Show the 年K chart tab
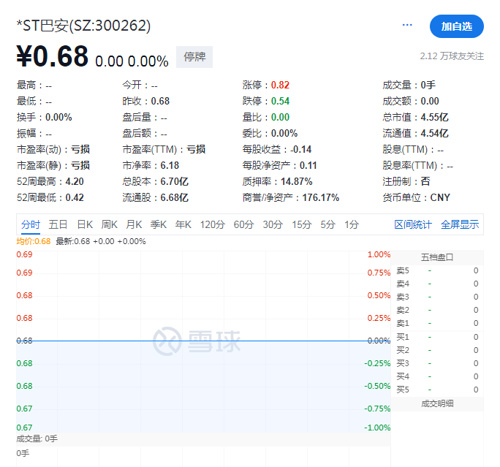Viewport: 500px width, 467px height. pyautogui.click(x=183, y=225)
